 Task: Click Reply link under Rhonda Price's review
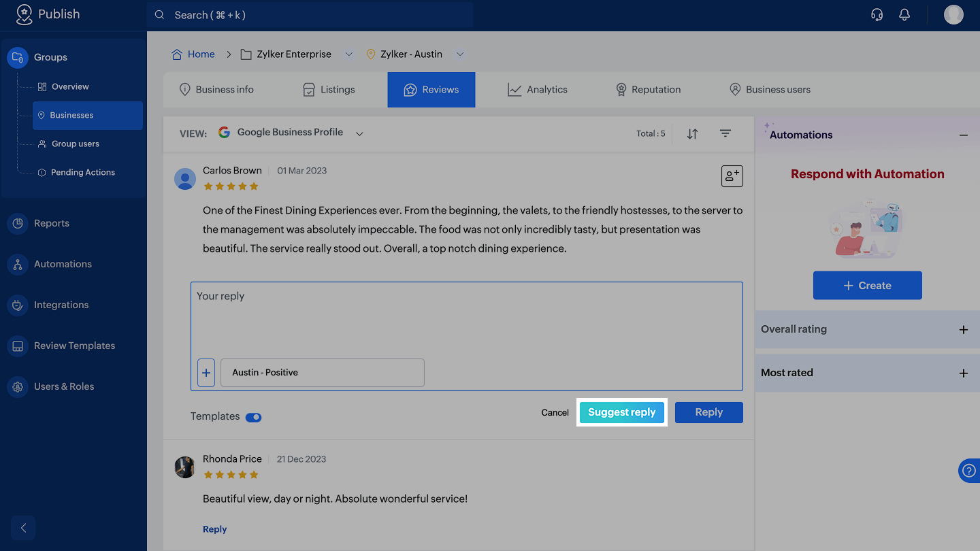[x=214, y=529]
